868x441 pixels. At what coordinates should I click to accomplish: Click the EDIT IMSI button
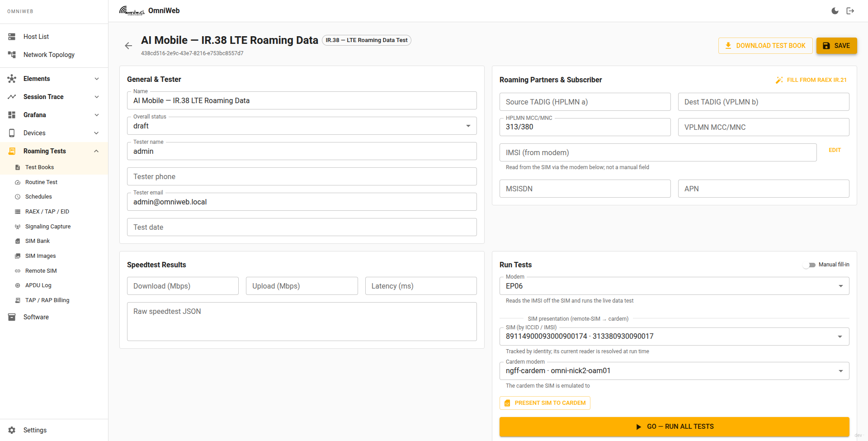point(835,150)
